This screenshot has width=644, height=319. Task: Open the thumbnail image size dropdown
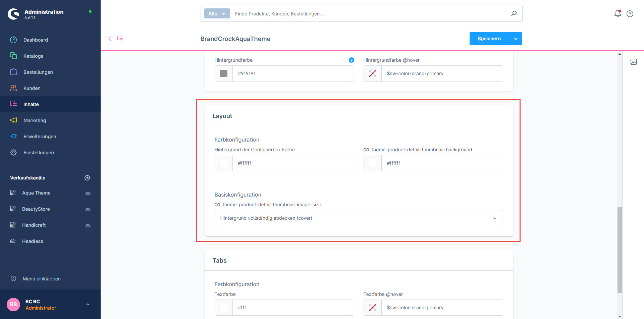(359, 218)
